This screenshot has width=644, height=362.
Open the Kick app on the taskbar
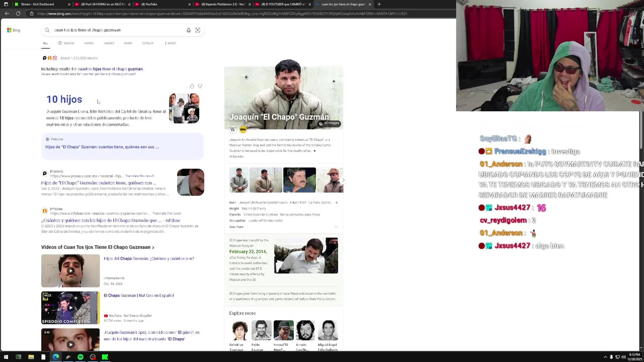coord(105,357)
